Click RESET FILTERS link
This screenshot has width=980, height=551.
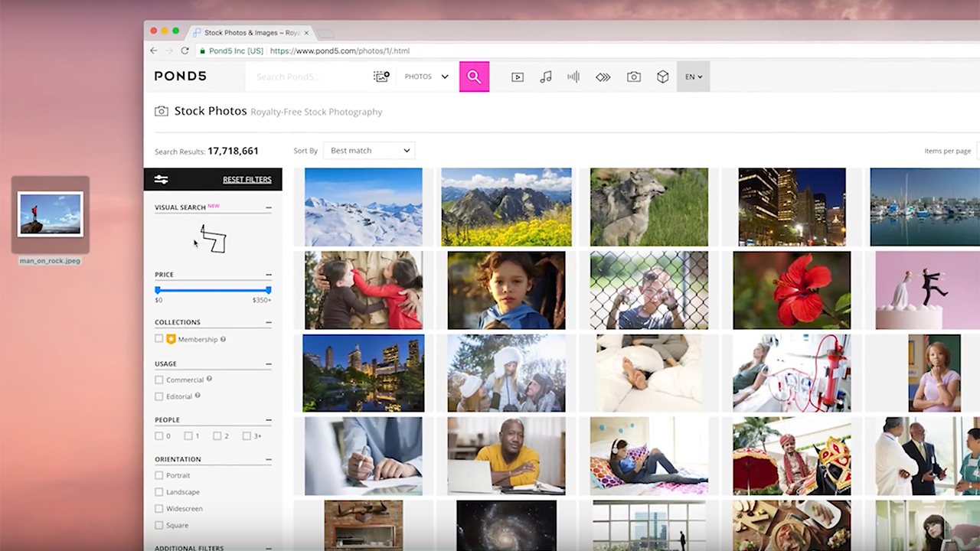(x=247, y=180)
